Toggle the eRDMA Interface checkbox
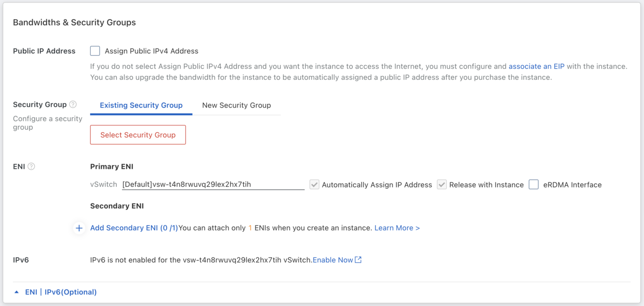This screenshot has height=306, width=644. click(533, 184)
